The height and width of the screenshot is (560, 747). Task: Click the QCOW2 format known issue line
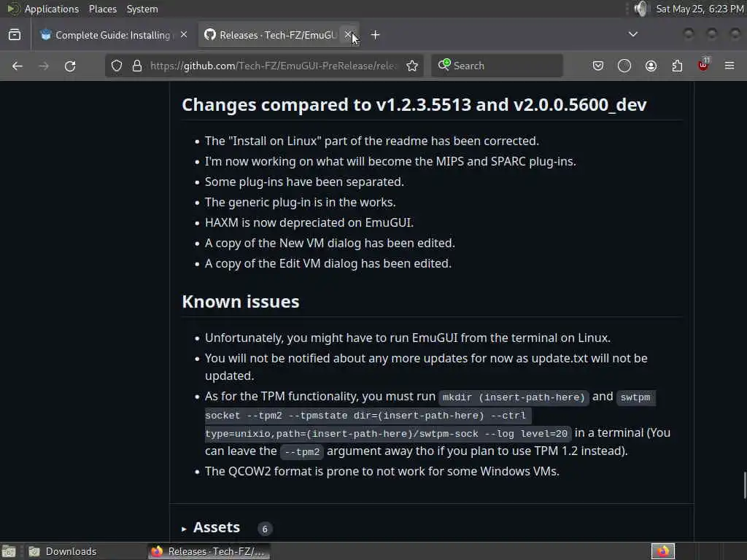click(382, 471)
